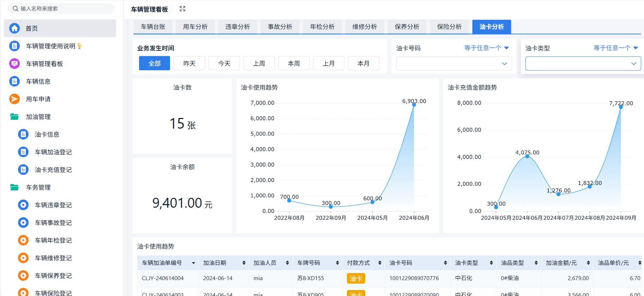
Task: Sort the 油卡号码 column
Action: (x=445, y=263)
